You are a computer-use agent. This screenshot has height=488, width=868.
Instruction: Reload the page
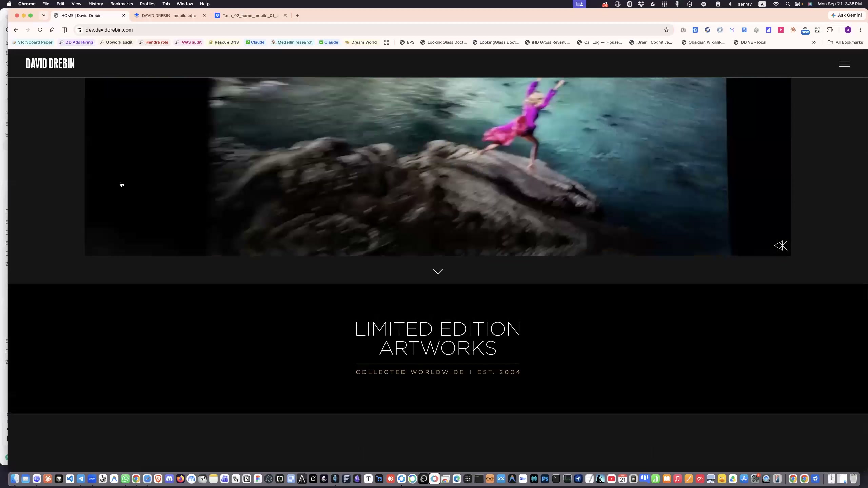pyautogui.click(x=40, y=30)
